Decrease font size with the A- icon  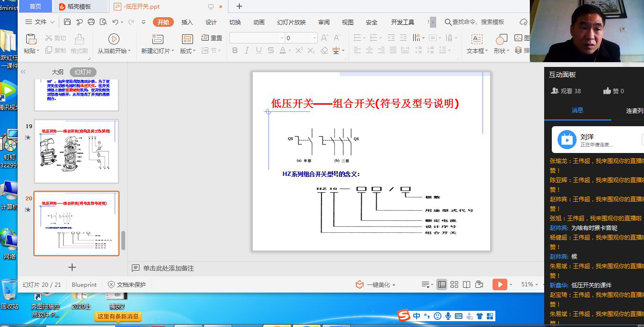point(337,38)
